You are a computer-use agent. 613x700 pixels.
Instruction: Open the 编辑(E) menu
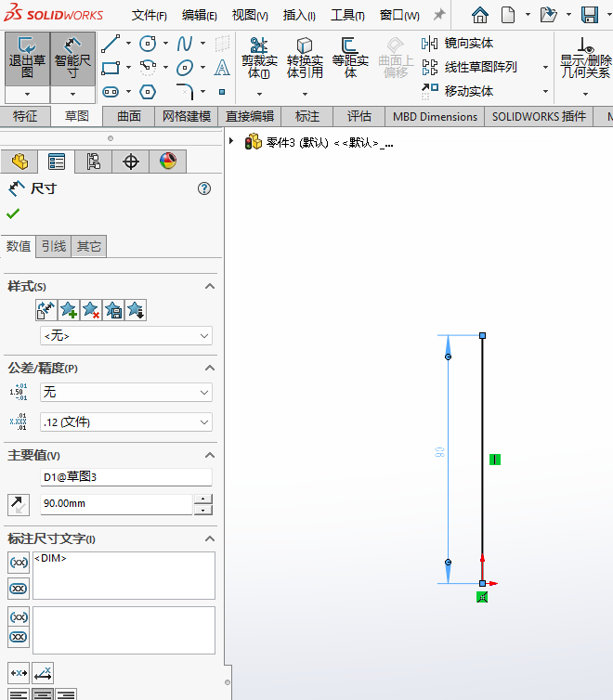pos(200,15)
